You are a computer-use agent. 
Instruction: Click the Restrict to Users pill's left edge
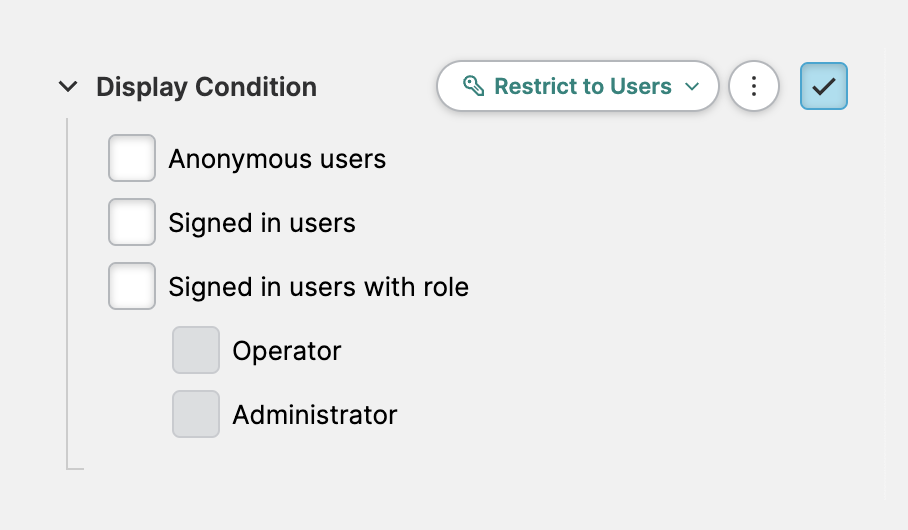(x=444, y=86)
